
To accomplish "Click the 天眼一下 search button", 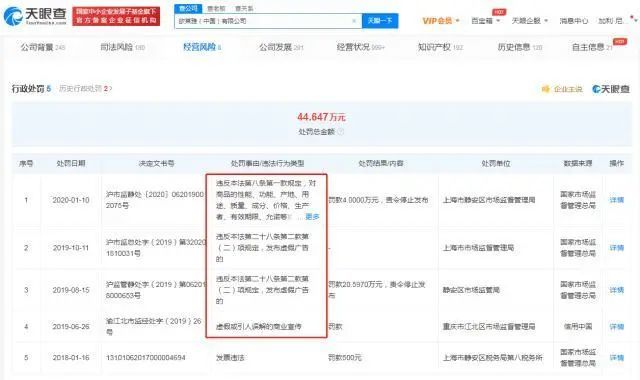I will tap(380, 21).
